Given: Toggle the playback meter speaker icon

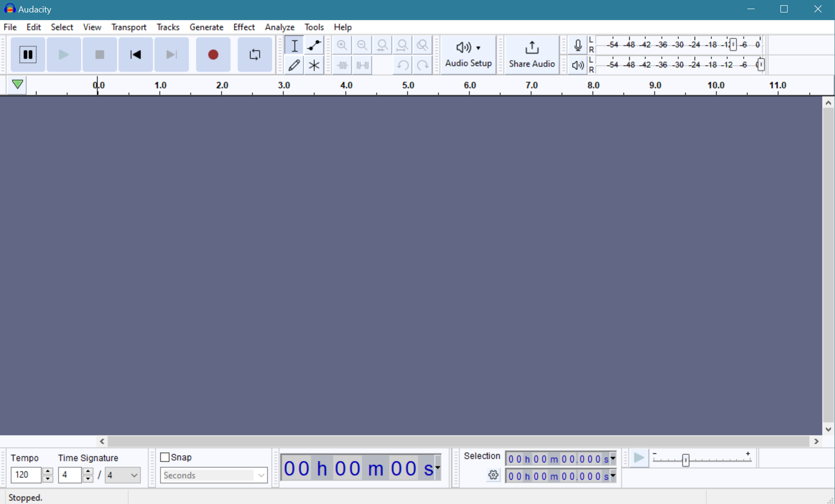Looking at the screenshot, I should (x=577, y=65).
